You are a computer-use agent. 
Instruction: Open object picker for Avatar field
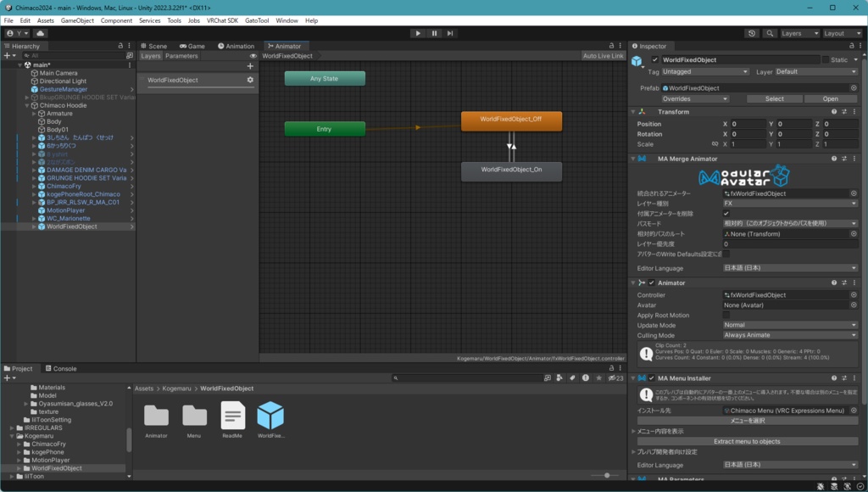tap(854, 305)
